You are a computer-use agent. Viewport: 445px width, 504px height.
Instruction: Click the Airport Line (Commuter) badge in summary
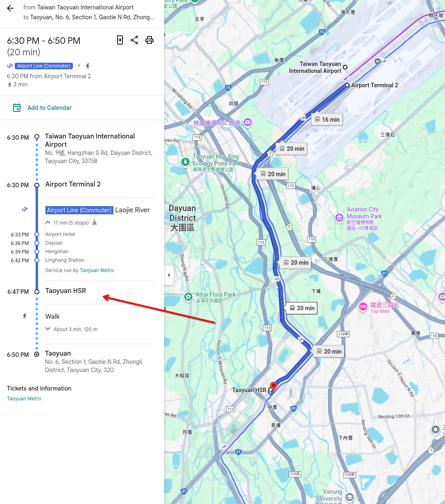[x=44, y=66]
